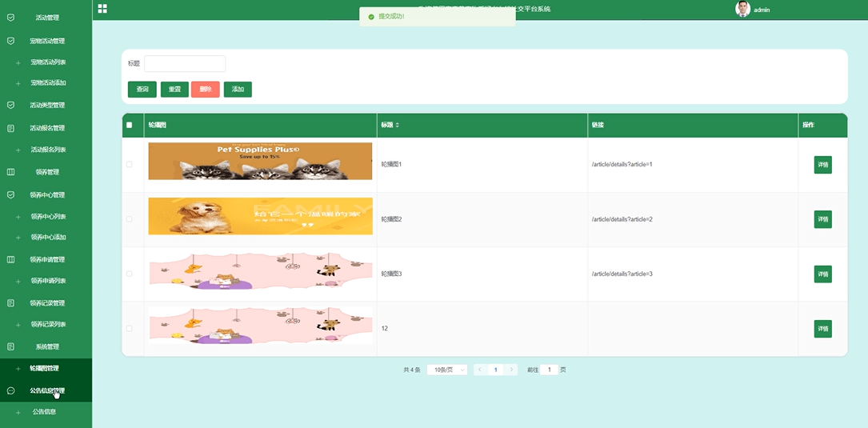The height and width of the screenshot is (428, 868).
Task: Click the link text /article/details?article=2
Action: click(622, 219)
